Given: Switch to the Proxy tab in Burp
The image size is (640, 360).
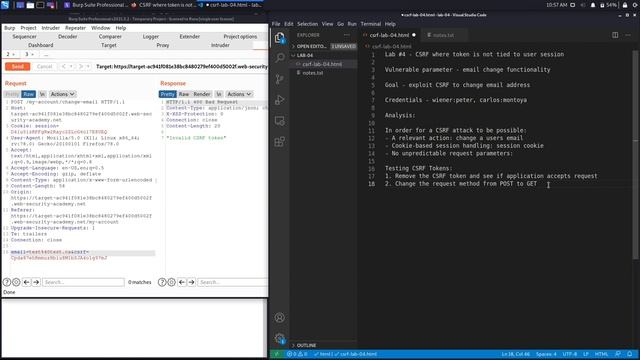Looking at the screenshot, I should [x=162, y=45].
